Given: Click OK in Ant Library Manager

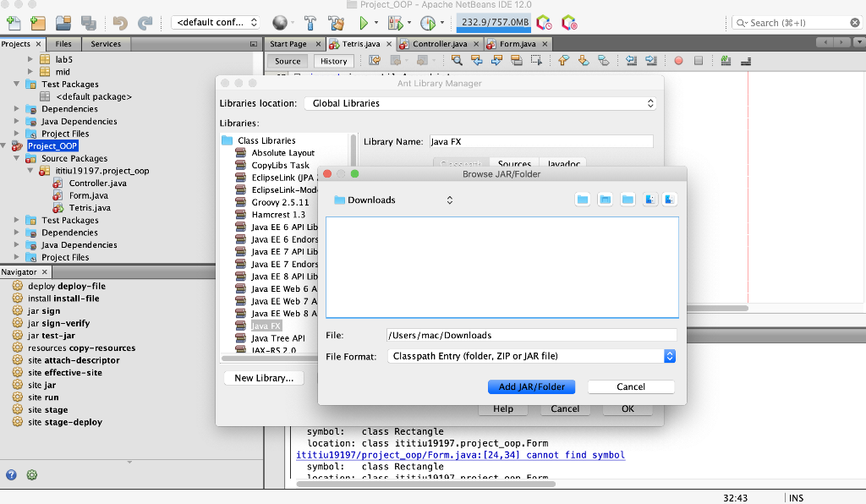Looking at the screenshot, I should pyautogui.click(x=628, y=409).
